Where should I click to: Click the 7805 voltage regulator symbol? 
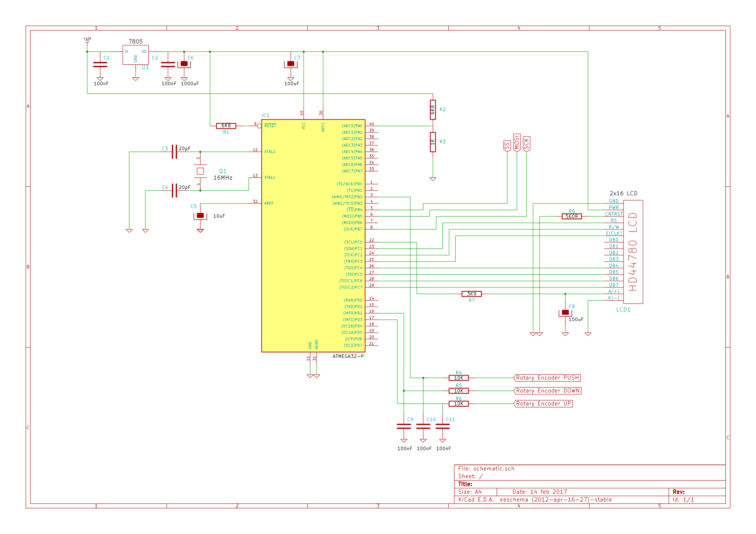(135, 55)
